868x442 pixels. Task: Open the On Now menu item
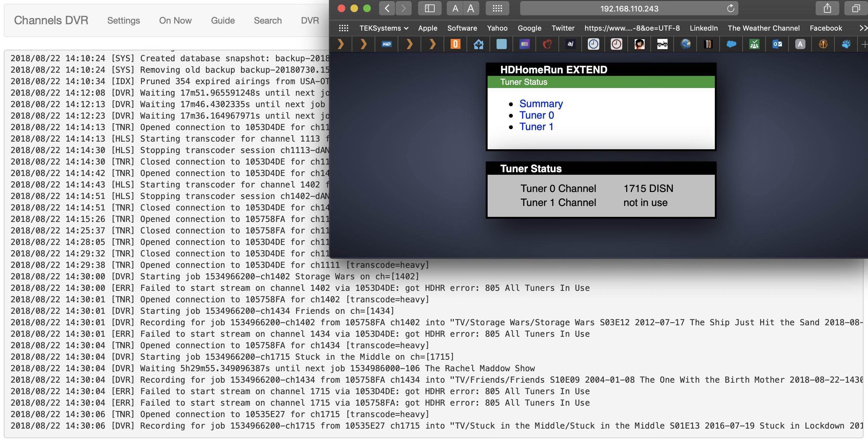tap(175, 20)
